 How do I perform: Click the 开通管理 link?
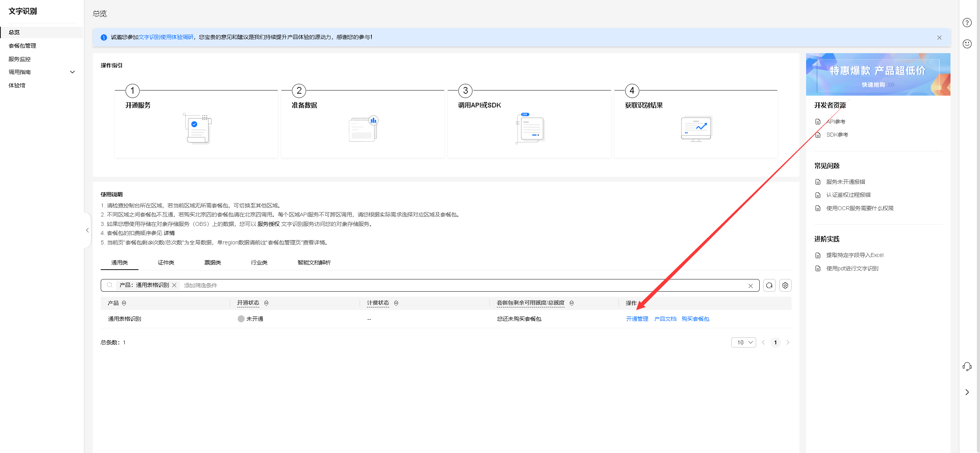[637, 319]
